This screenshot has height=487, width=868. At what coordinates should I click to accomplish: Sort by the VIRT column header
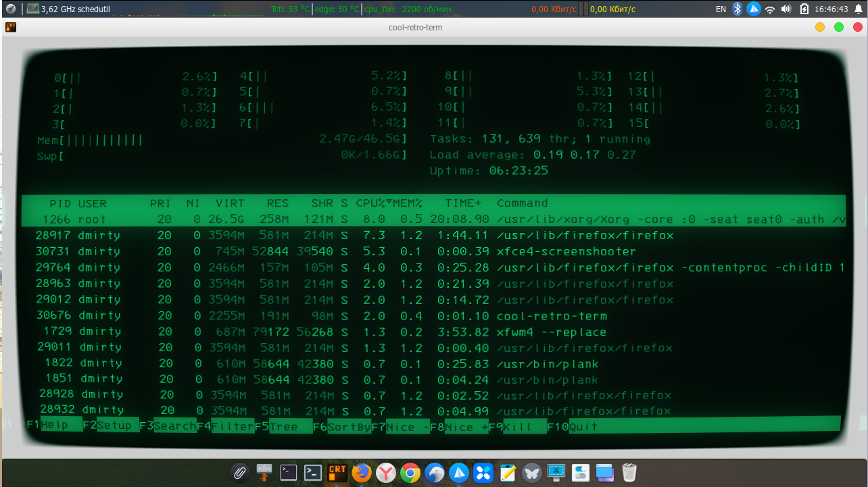[230, 203]
